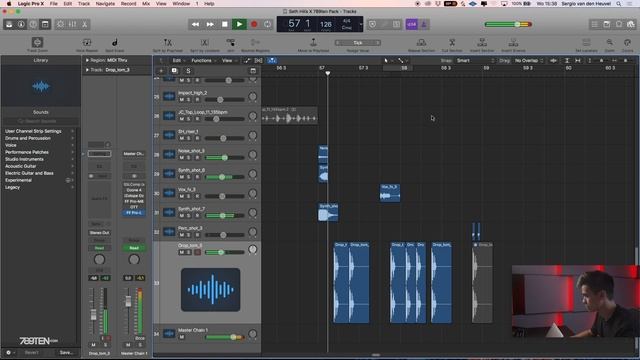Click the Save button in Library

tap(66, 352)
